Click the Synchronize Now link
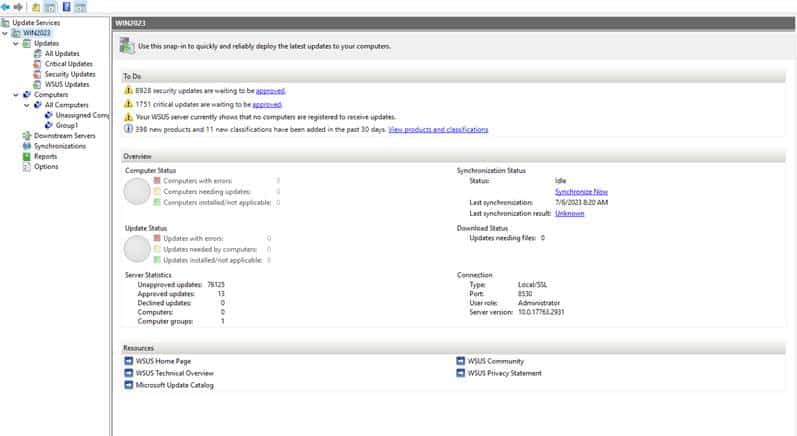Screen dimensions: 797x436 click(x=580, y=191)
